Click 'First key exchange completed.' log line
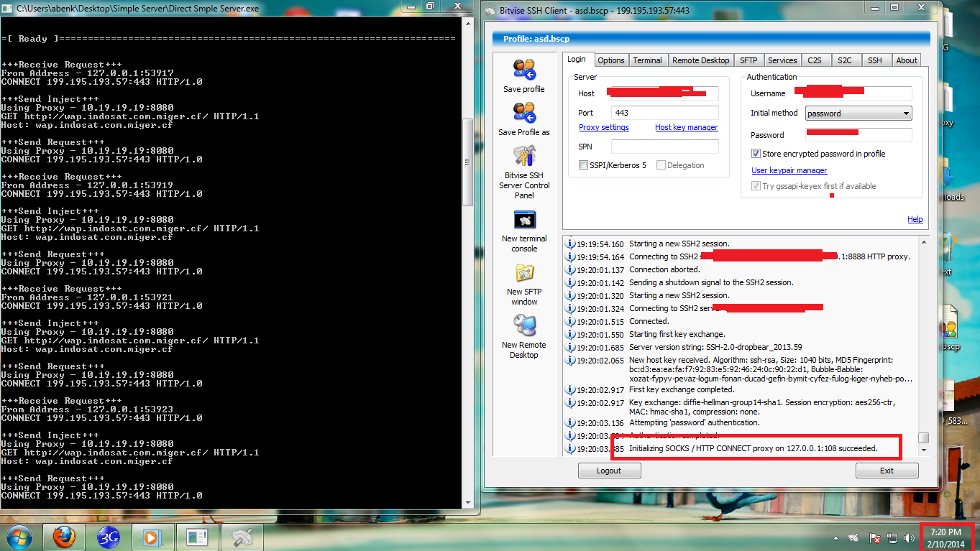The height and width of the screenshot is (551, 980). [x=682, y=390]
